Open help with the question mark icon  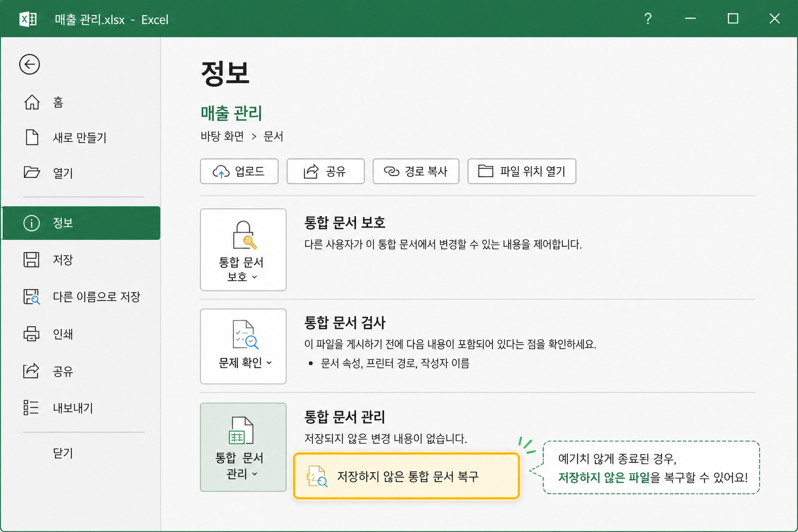(648, 19)
